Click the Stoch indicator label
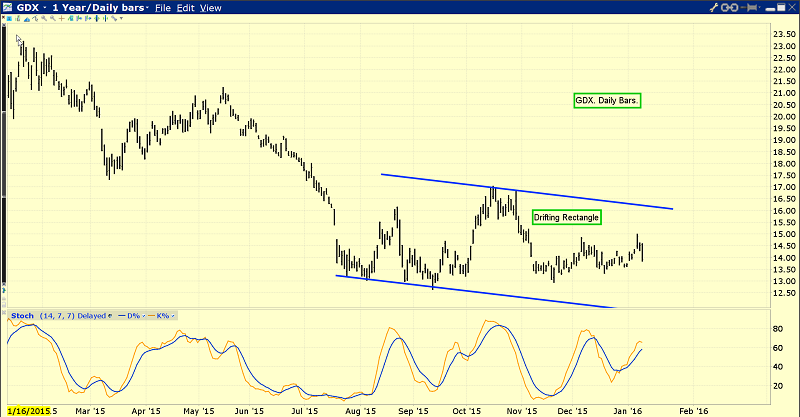800x417 pixels. coord(20,316)
